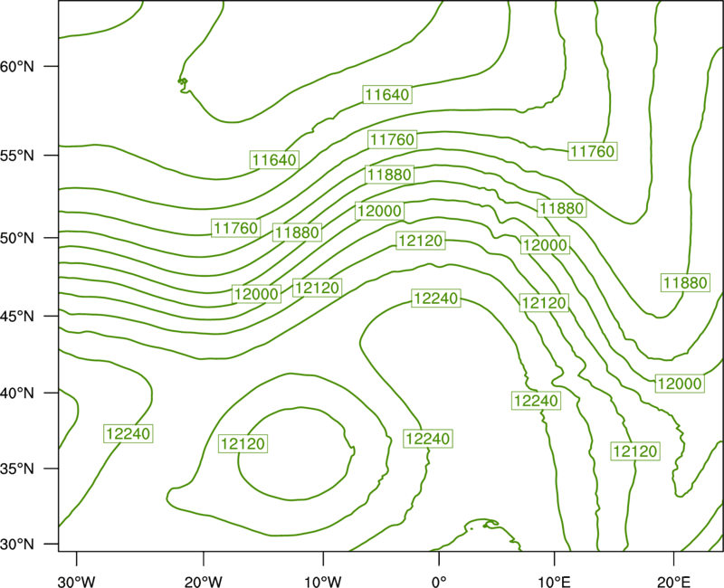The width and height of the screenshot is (724, 588).
Task: Click the 45°N latitude axis label
Action: pos(17,316)
